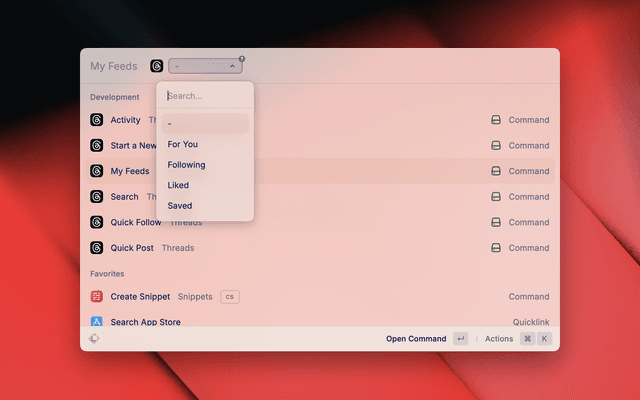Select the "For You" feed option
The width and height of the screenshot is (640, 400).
[x=183, y=144]
